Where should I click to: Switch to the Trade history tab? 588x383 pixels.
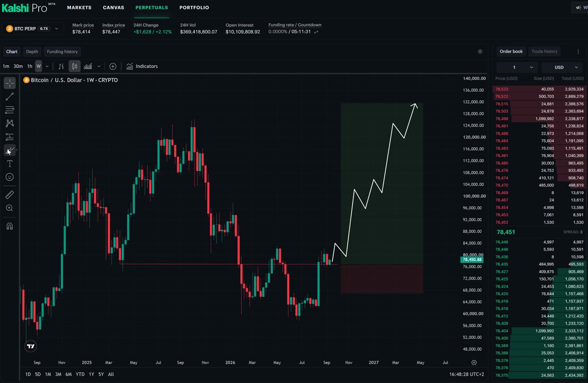pos(544,51)
